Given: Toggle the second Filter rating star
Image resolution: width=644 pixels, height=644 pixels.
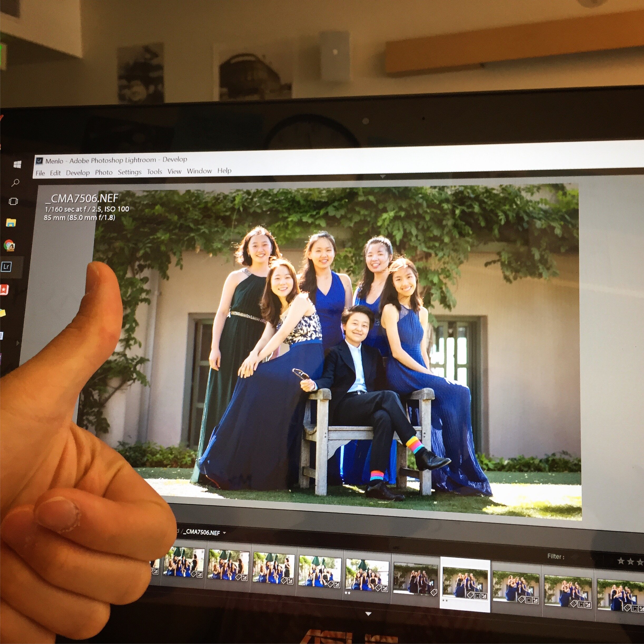Looking at the screenshot, I should click(x=630, y=562).
